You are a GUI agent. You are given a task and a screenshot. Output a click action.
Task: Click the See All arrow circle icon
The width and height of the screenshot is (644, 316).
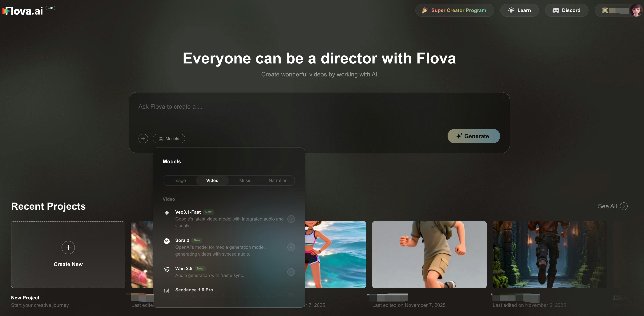coord(624,206)
